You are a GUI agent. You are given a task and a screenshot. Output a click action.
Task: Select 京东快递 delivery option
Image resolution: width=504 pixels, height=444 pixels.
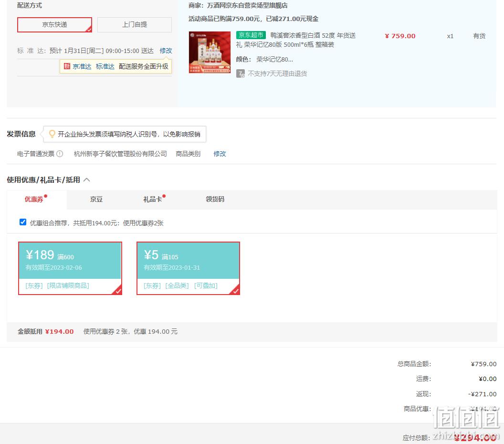point(54,25)
